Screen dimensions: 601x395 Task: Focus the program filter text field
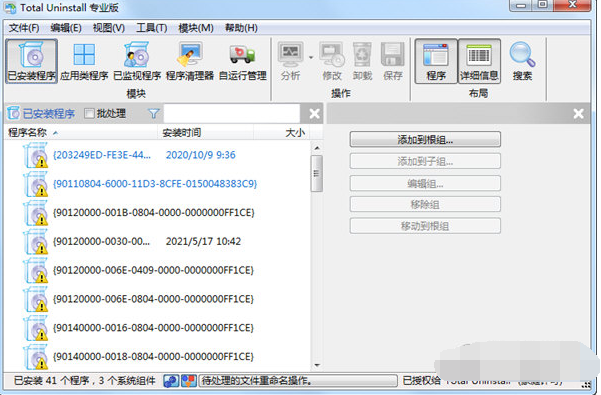[x=232, y=113]
